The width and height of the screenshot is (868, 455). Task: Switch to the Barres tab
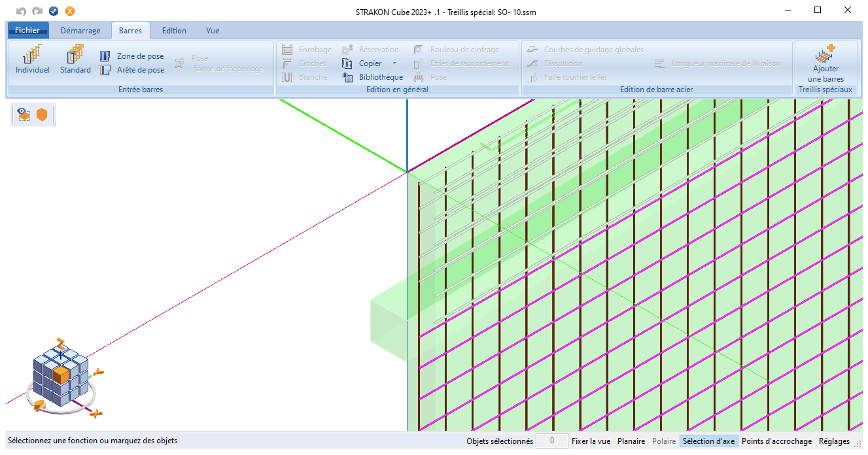(x=130, y=31)
